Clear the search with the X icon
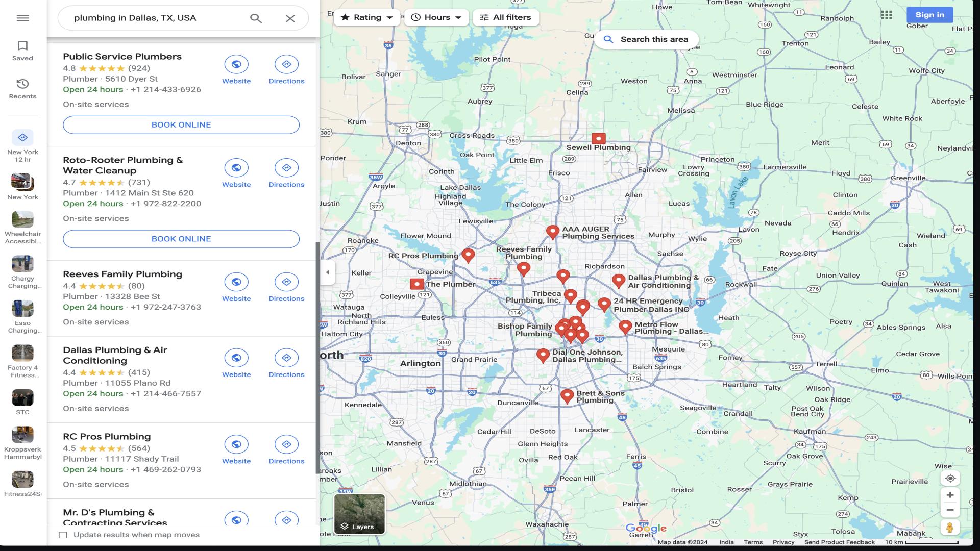980x551 pixels. point(290,18)
